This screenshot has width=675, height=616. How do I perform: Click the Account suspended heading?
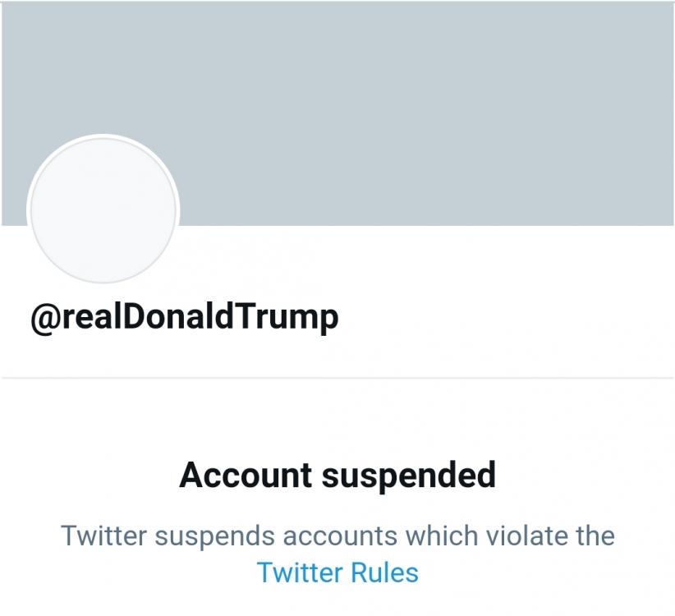(x=337, y=475)
